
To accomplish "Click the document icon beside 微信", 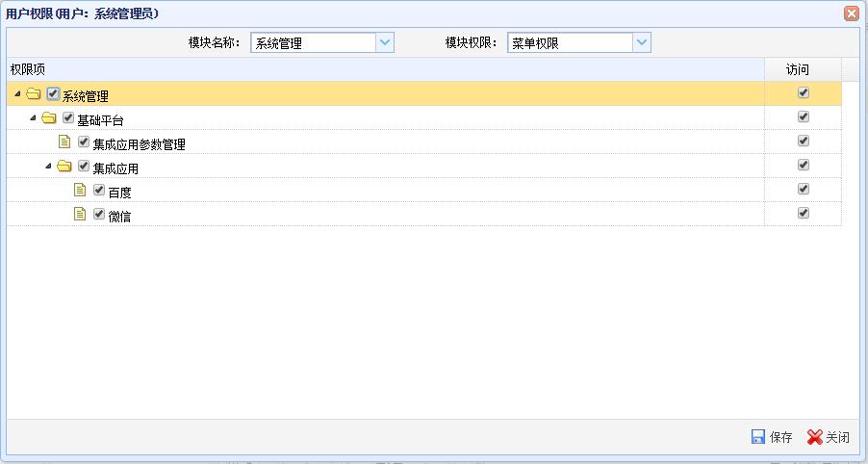I will (x=80, y=214).
